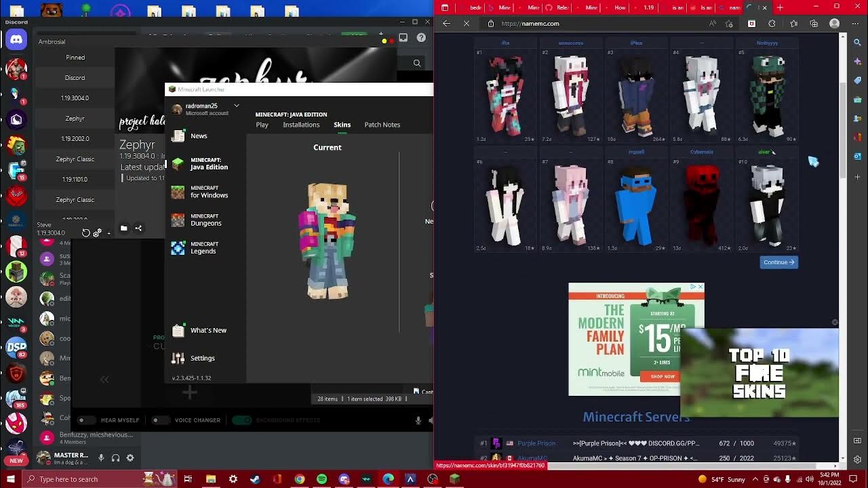Click Continue button on namemc
Image resolution: width=868 pixels, height=488 pixels.
[778, 262]
